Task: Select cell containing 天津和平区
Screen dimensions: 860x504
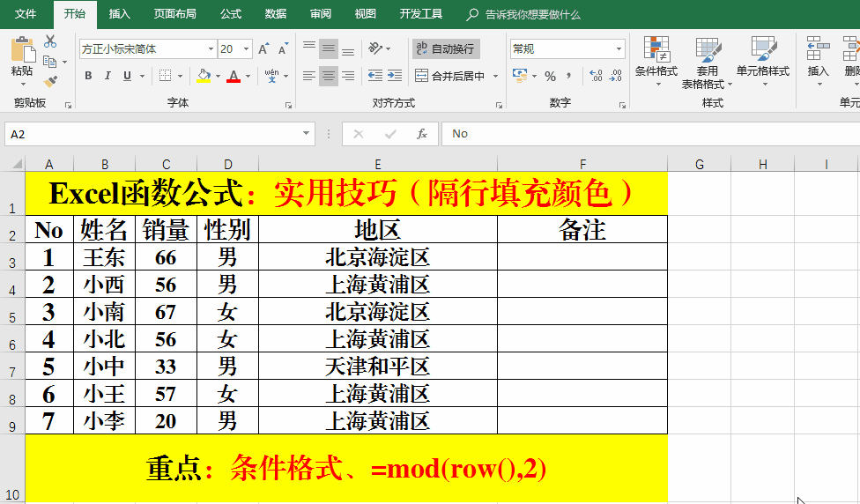Action: click(378, 367)
